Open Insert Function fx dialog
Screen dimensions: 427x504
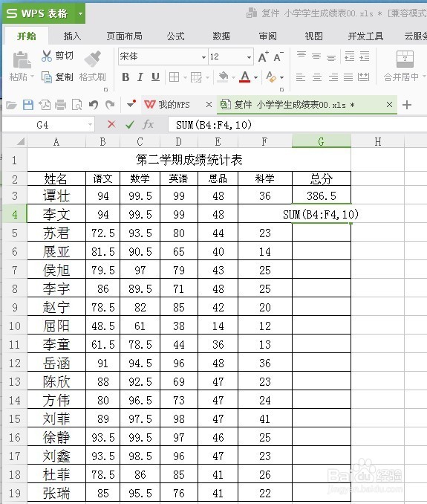pos(148,124)
